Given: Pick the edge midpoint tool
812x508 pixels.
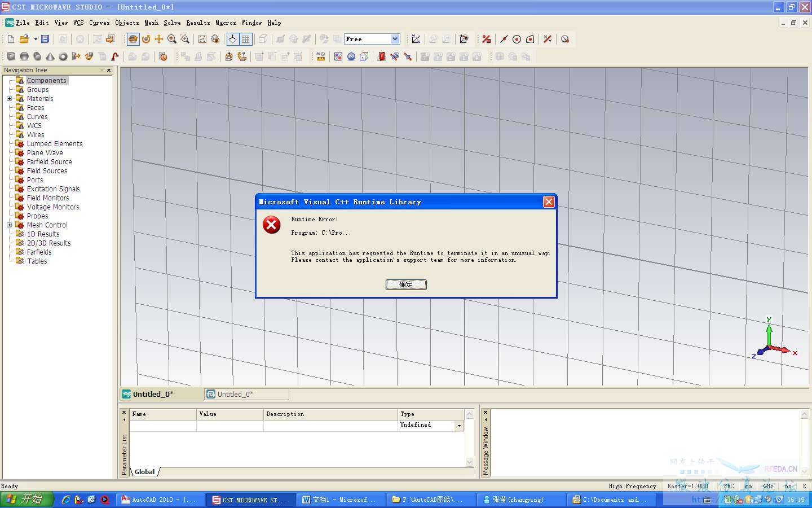Looking at the screenshot, I should pos(504,39).
